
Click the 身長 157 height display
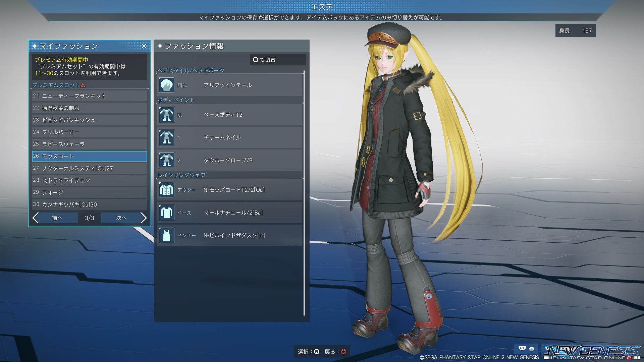tap(575, 31)
